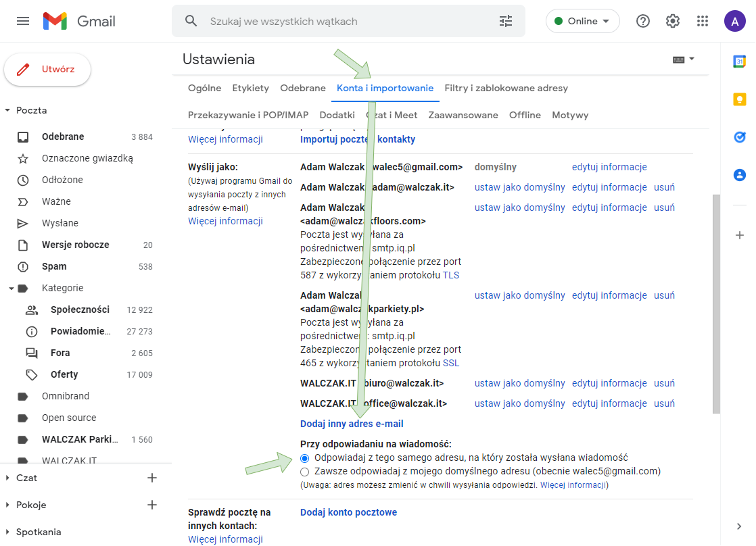Switch to the Odebrane settings tab
This screenshot has width=756, height=546.
[303, 89]
